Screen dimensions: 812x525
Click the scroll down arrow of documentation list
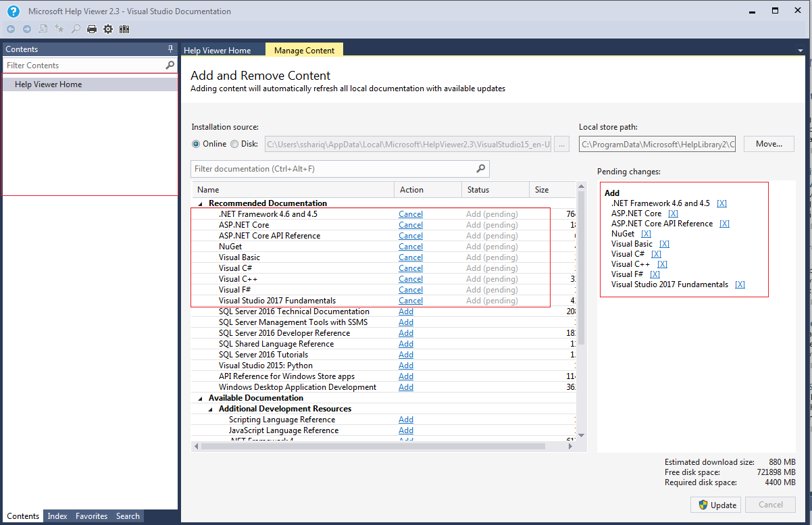point(582,436)
